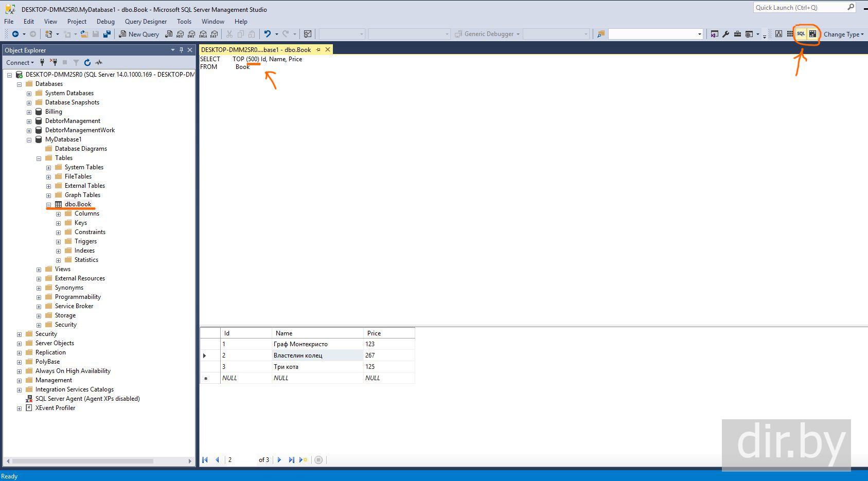Refresh the Object Explorer tree
This screenshot has width=868, height=481.
coord(87,62)
